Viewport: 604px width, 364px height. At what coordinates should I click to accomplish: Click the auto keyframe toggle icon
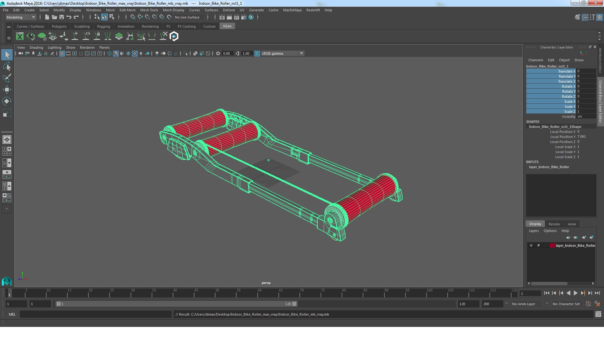click(588, 304)
